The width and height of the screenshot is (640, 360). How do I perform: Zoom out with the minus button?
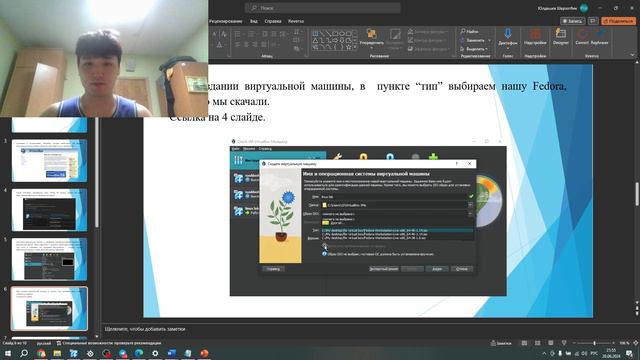pos(574,343)
